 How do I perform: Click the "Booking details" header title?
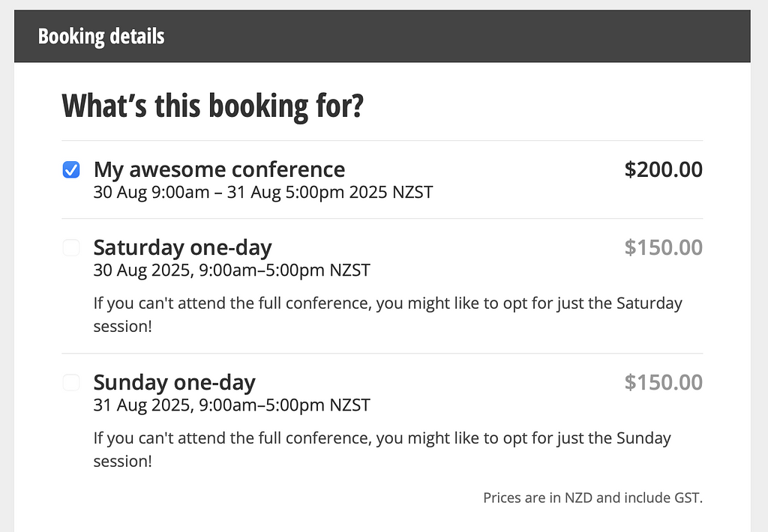coord(101,36)
